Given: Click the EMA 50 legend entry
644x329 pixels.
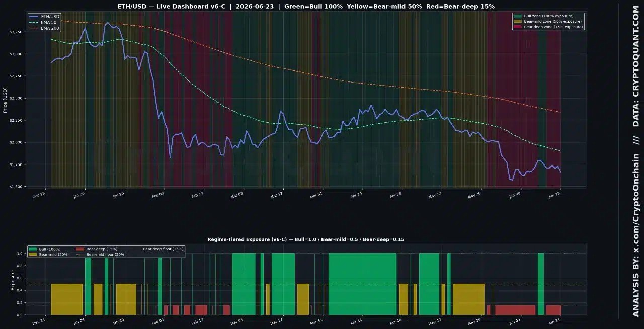Looking at the screenshot, I should pos(43,22).
